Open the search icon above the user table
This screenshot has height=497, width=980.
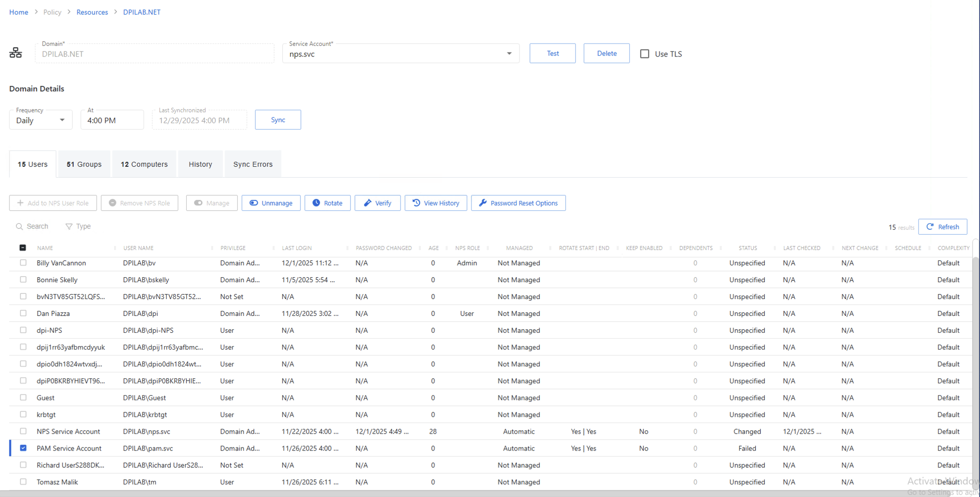(19, 226)
